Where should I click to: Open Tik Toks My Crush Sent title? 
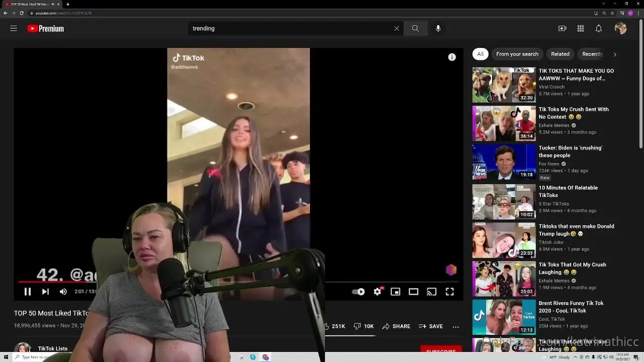[x=574, y=113]
